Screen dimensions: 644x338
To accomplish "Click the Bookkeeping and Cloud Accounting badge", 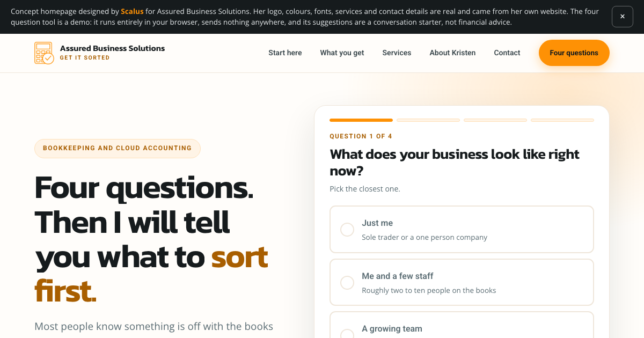I will tap(118, 149).
